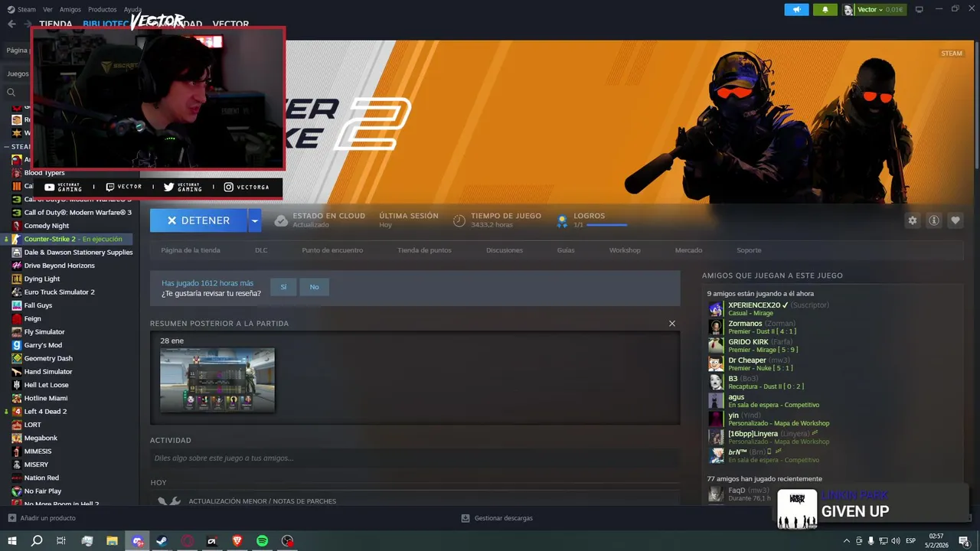
Task: Click Añadir un producto link
Action: click(48, 518)
